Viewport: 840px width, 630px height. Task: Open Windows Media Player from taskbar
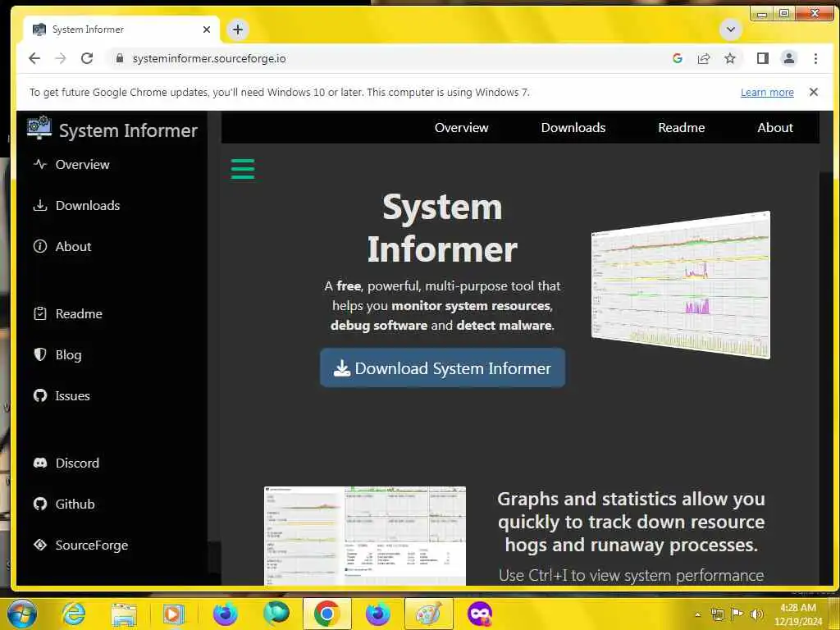(x=173, y=614)
